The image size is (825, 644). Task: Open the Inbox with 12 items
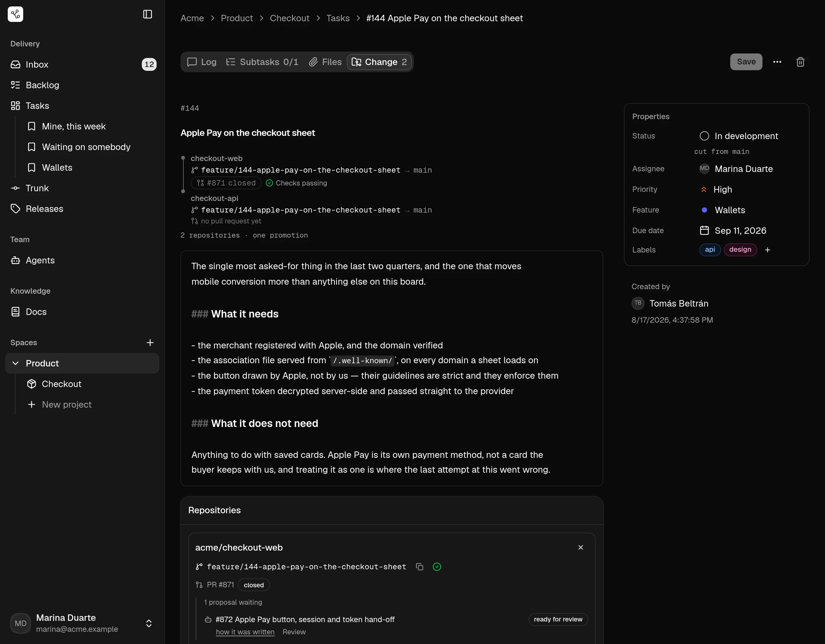pyautogui.click(x=82, y=64)
